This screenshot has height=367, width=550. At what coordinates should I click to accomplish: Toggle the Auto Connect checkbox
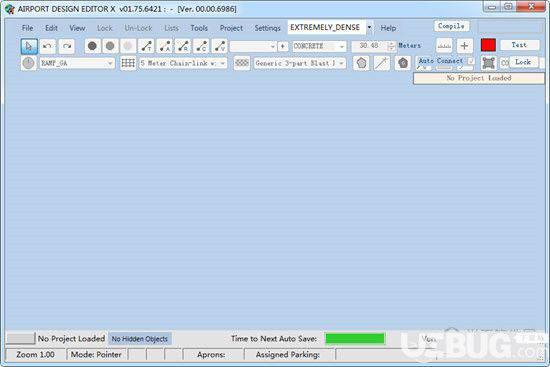(x=471, y=61)
